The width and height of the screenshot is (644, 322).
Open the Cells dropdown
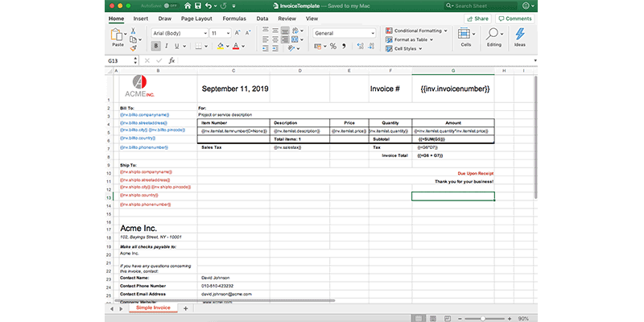[466, 37]
